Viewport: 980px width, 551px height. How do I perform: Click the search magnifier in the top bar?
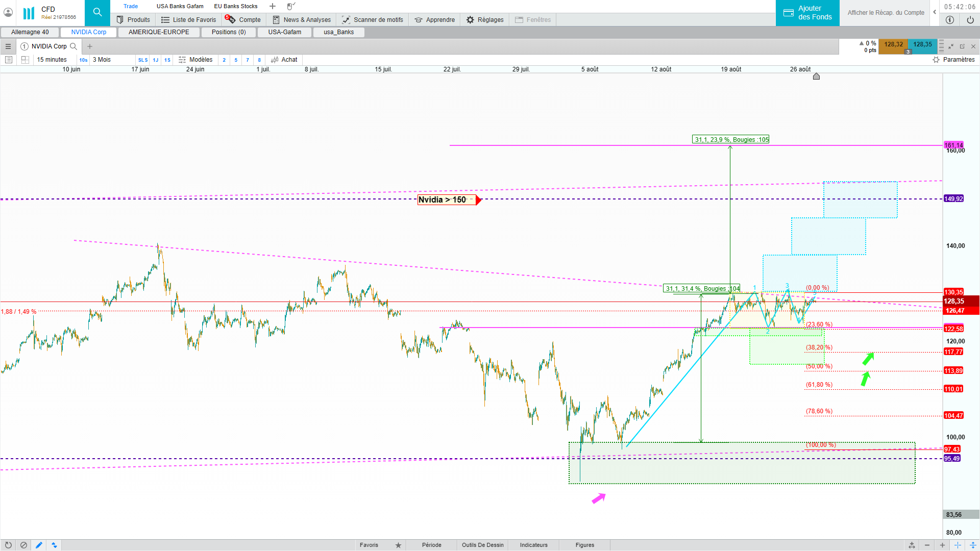pos(97,12)
